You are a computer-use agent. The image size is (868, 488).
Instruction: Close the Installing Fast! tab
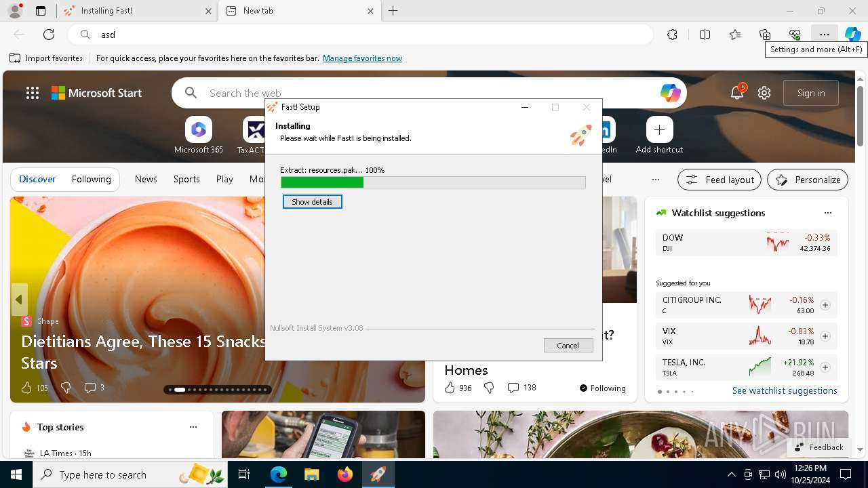coord(208,11)
